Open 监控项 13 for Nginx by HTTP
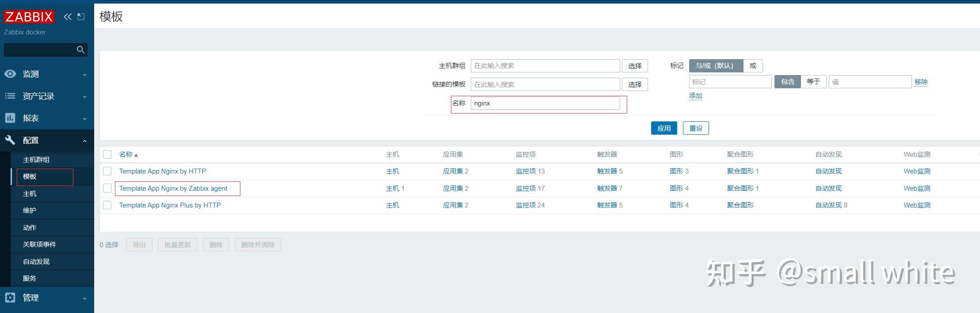Viewport: 980px width, 313px height. [x=526, y=171]
